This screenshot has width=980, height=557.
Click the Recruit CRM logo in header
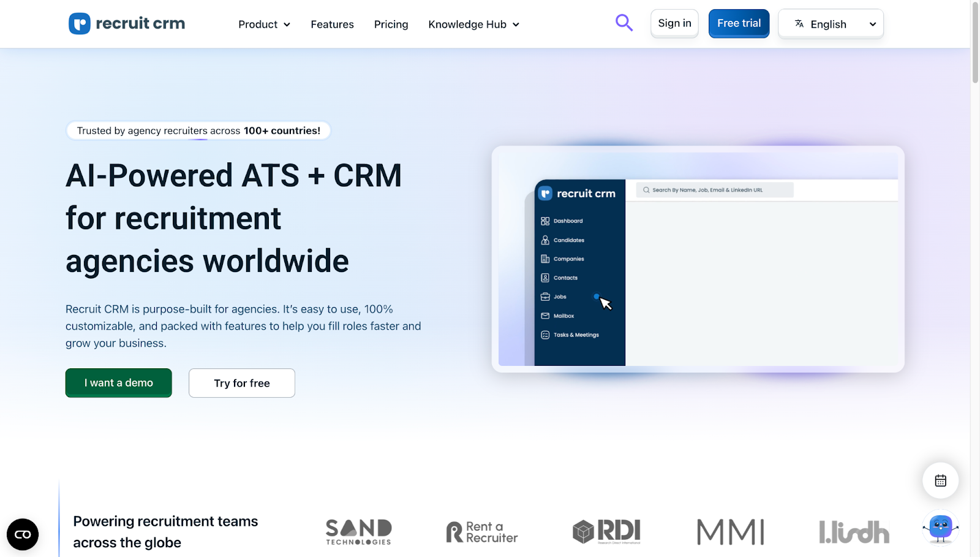[x=127, y=24]
